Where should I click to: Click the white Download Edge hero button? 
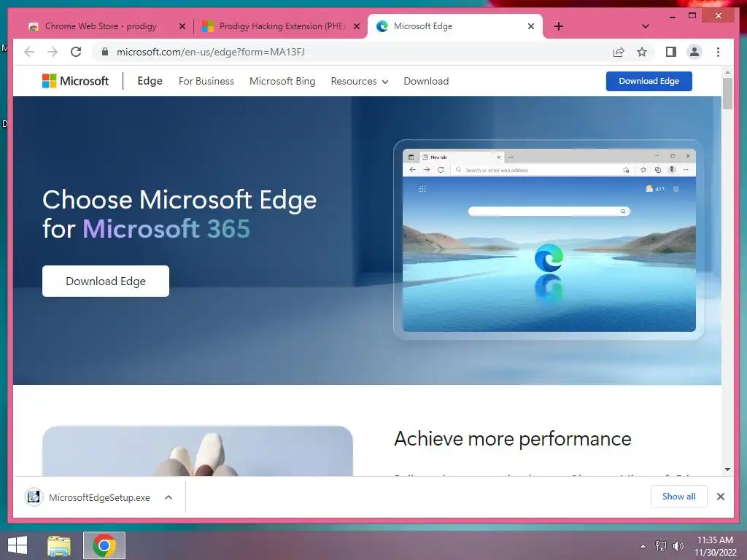105,281
